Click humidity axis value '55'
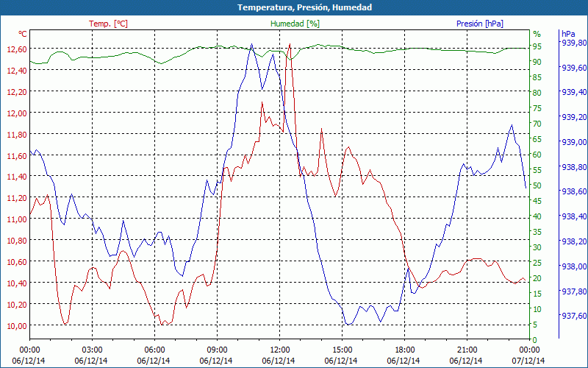The image size is (588, 368). [537, 170]
